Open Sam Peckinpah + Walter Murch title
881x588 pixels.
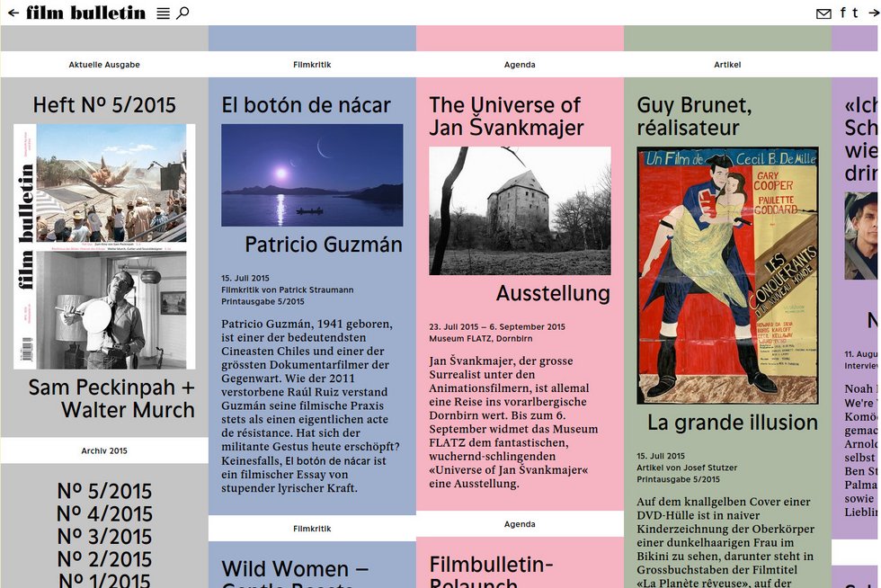[x=111, y=398]
